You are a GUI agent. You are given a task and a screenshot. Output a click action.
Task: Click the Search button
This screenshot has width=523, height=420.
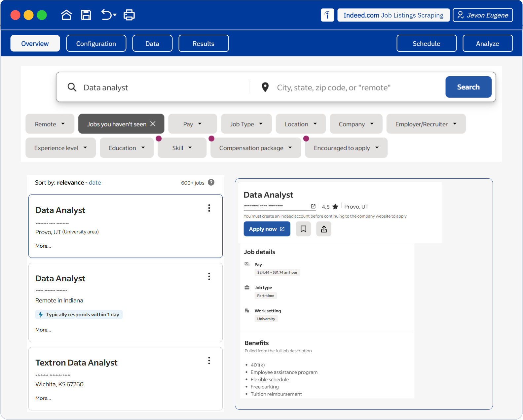(468, 87)
